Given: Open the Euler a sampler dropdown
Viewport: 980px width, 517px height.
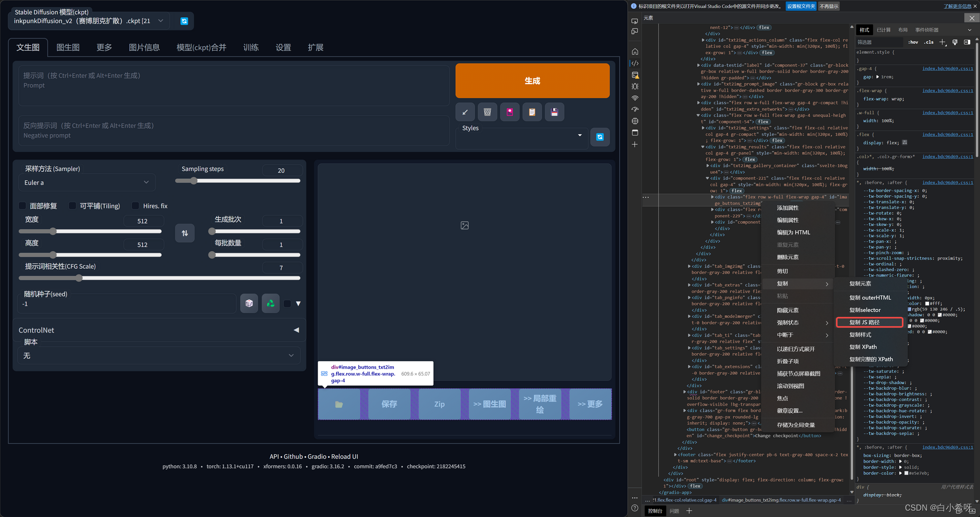Looking at the screenshot, I should coord(87,183).
